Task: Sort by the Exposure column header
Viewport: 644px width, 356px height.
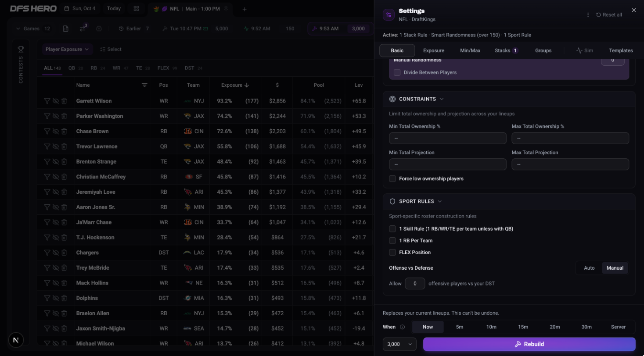Action: tap(235, 85)
